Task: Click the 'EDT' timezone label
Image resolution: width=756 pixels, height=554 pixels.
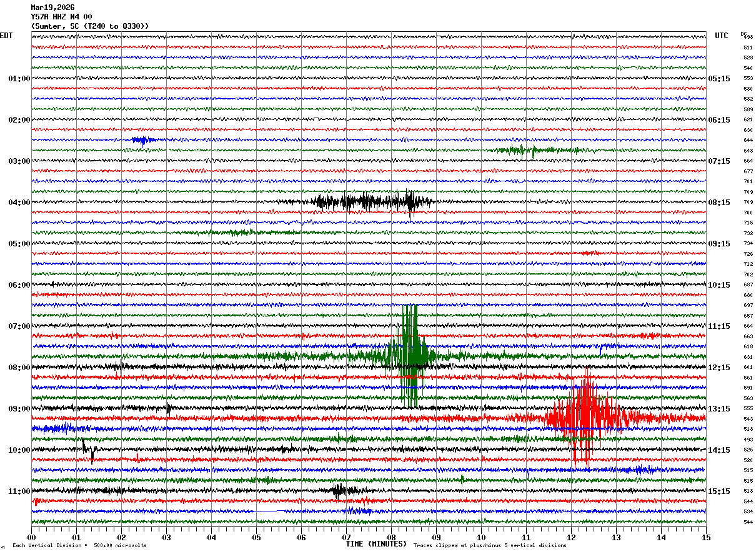Action: click(x=6, y=36)
